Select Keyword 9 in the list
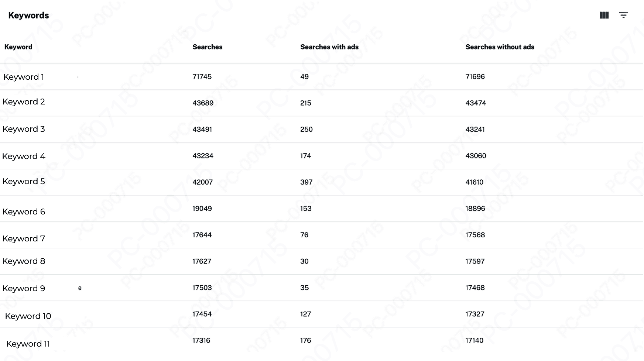Viewport: 644px width, 361px height. (24, 288)
